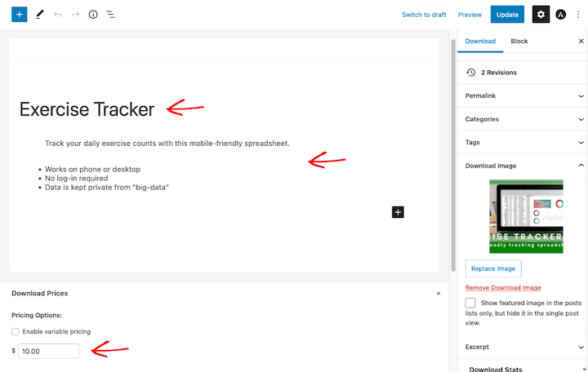588x372 pixels.
Task: Click the Redo arrow icon
Action: [75, 15]
